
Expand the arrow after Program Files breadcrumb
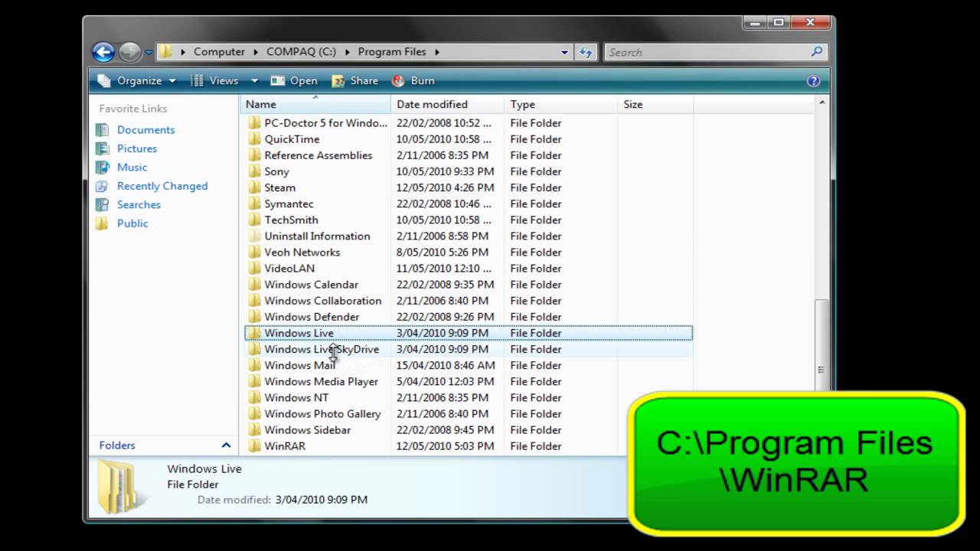point(437,52)
